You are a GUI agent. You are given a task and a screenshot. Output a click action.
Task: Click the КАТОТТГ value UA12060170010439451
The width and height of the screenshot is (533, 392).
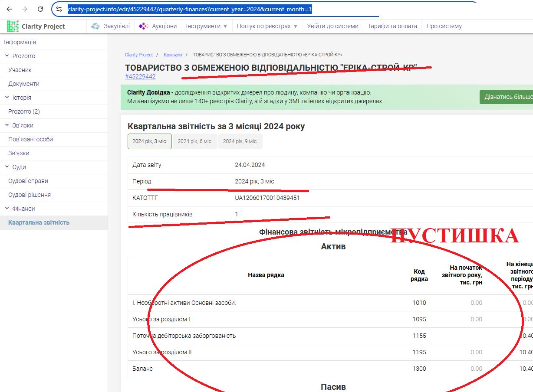267,198
